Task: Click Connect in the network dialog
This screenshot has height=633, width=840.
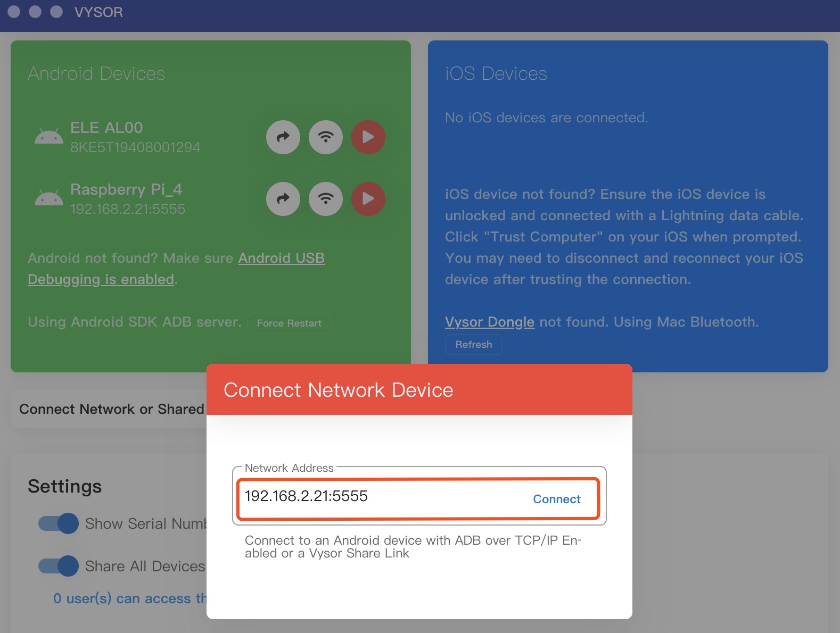Action: (557, 499)
